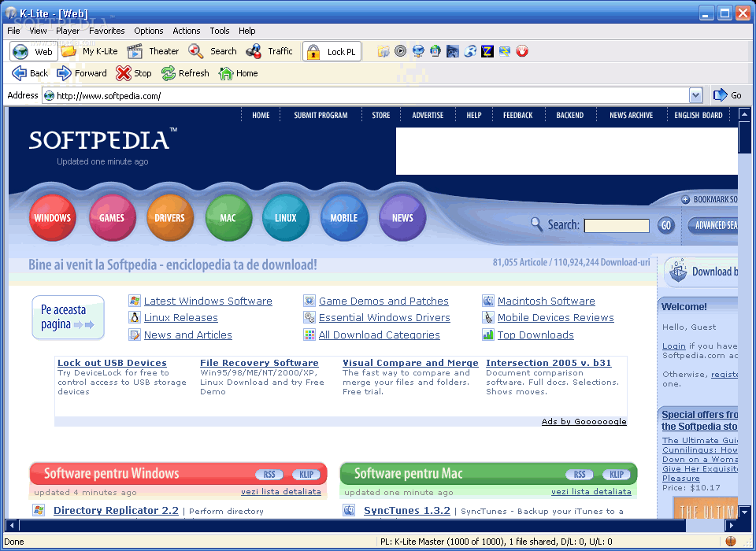The image size is (756, 551).
Task: Open Macintosh Software link
Action: pos(547,301)
